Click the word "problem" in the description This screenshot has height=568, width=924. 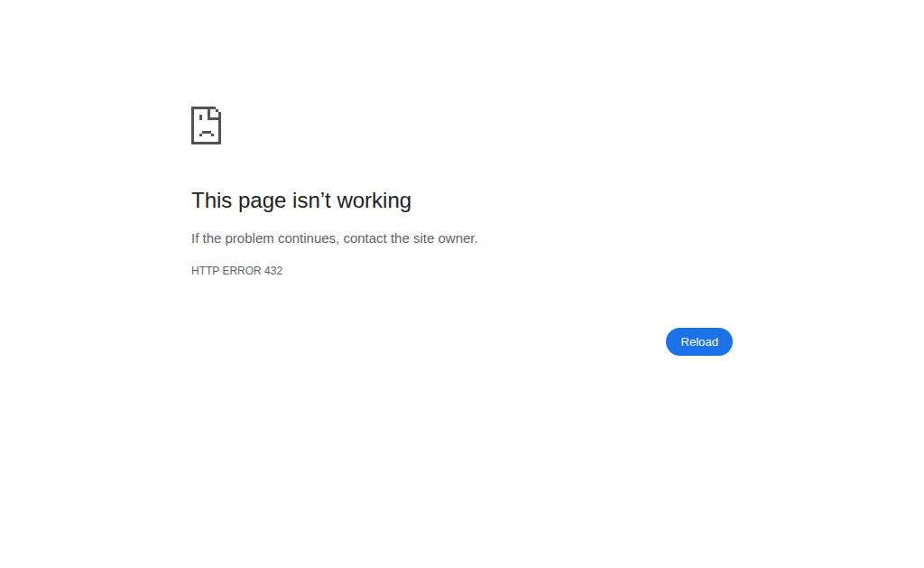tap(249, 238)
